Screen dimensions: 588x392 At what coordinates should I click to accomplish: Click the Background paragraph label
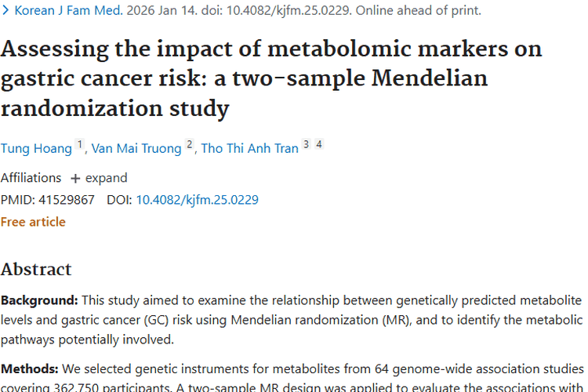click(39, 300)
